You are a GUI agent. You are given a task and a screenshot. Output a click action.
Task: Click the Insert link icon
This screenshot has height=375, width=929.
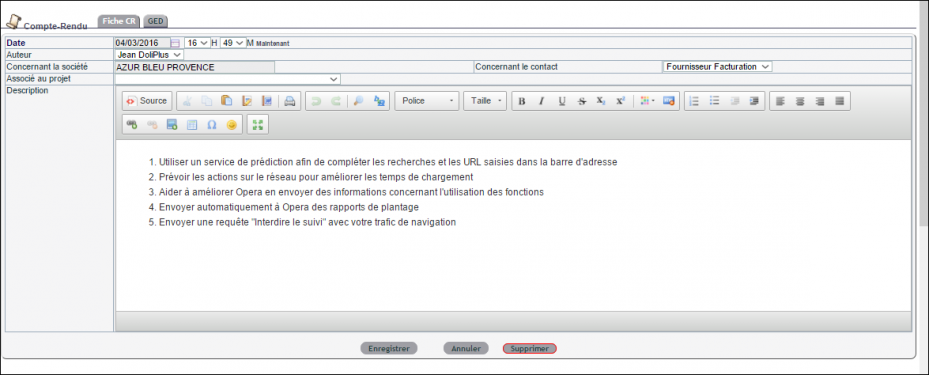132,125
